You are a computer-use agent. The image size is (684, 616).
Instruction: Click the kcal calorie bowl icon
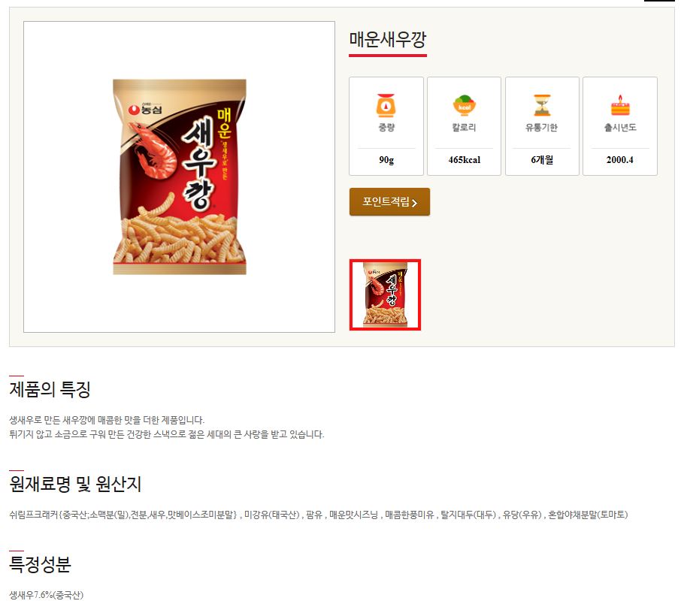coord(465,105)
